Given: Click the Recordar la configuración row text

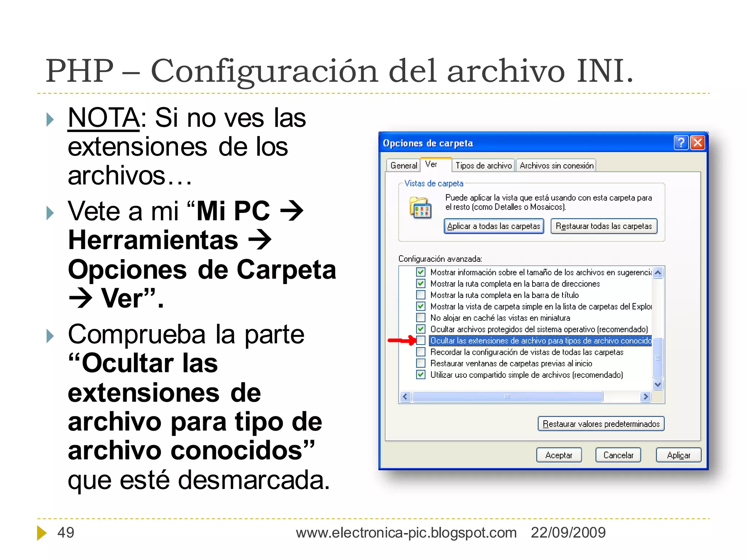Looking at the screenshot, I should click(527, 352).
